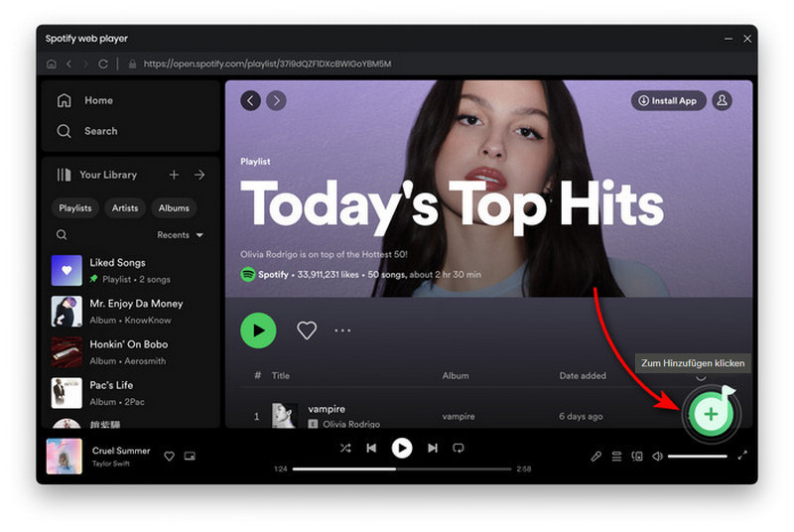This screenshot has height=532, width=794.
Task: Like the playlist with the large heart icon
Action: pyautogui.click(x=307, y=331)
